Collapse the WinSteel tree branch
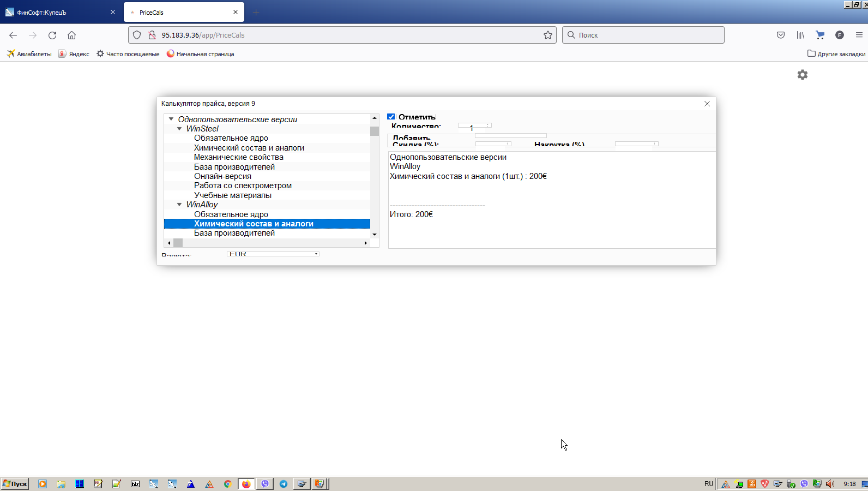The image size is (868, 491). [179, 129]
